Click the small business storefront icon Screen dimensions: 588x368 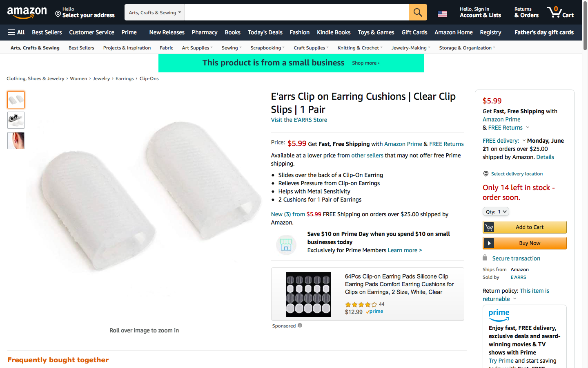(x=286, y=245)
